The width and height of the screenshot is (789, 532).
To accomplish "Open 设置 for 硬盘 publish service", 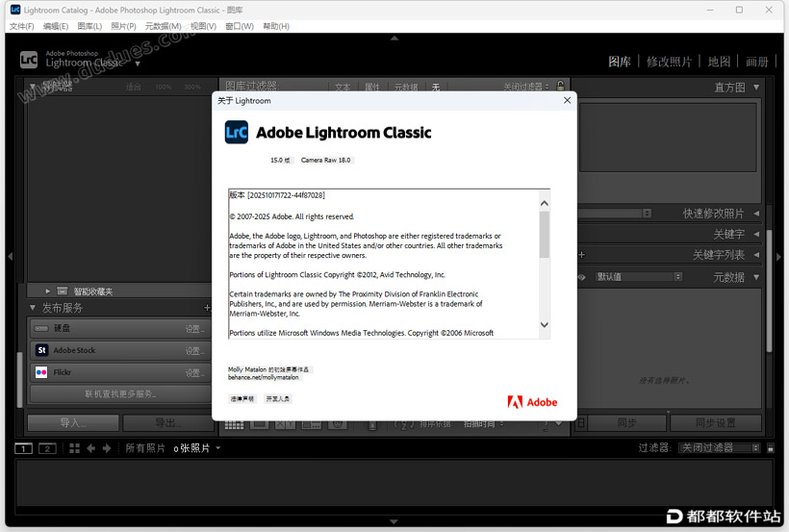I will tap(194, 329).
